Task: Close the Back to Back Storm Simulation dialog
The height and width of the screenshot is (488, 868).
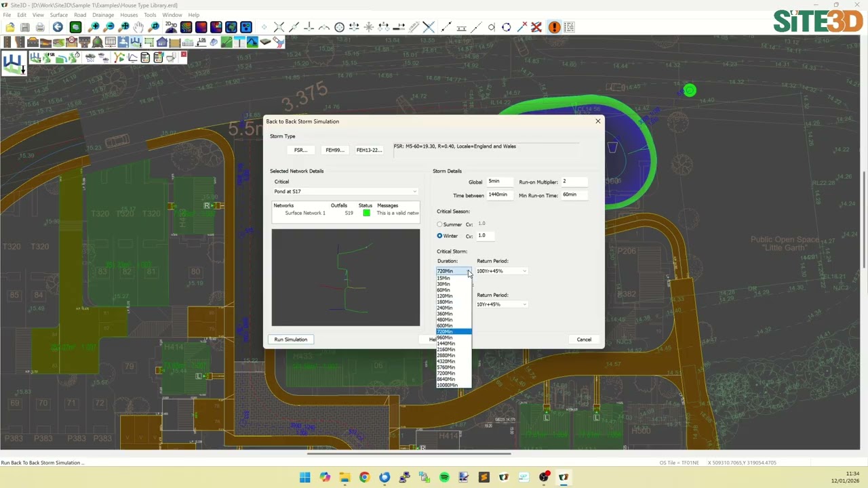Action: click(597, 121)
